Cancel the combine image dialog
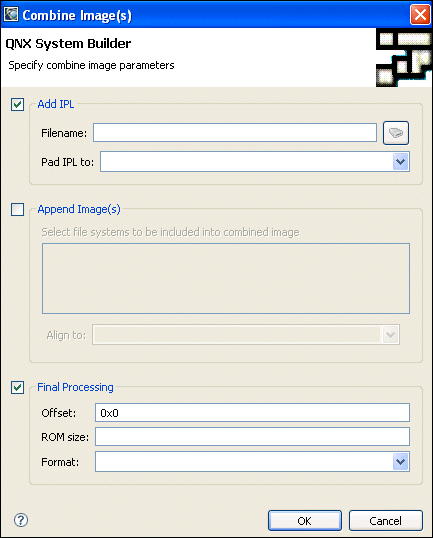The image size is (433, 538). coord(386,521)
